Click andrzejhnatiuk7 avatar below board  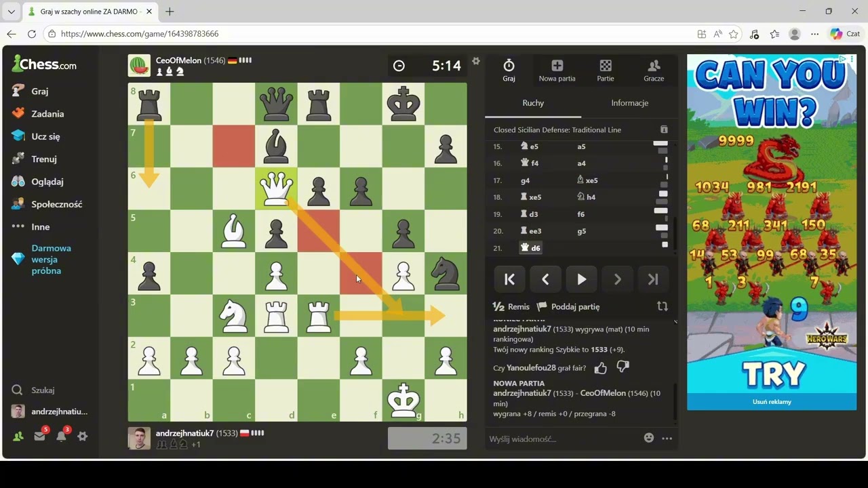(139, 439)
